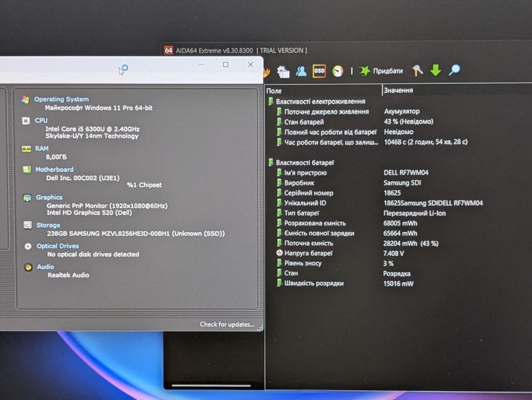532x400 pixels.
Task: Click the value 15016 mW
Action: pyautogui.click(x=398, y=284)
